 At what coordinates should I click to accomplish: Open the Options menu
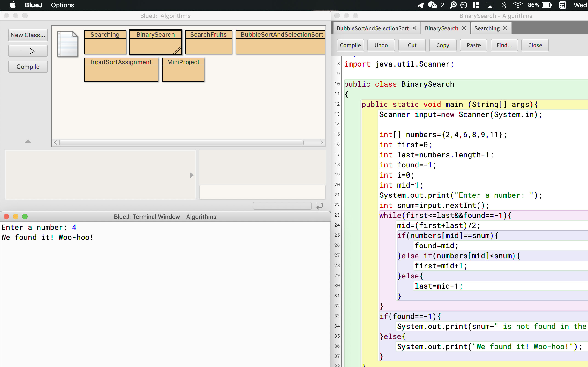pos(62,5)
